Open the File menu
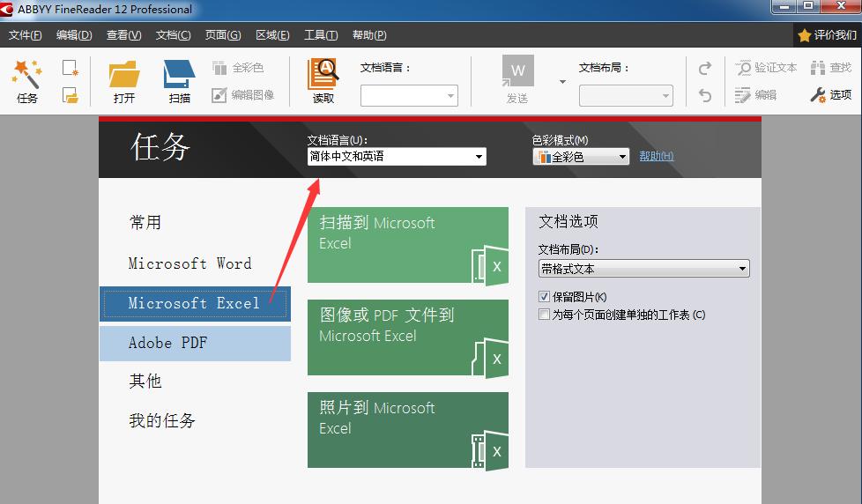862x504 pixels. [x=26, y=35]
